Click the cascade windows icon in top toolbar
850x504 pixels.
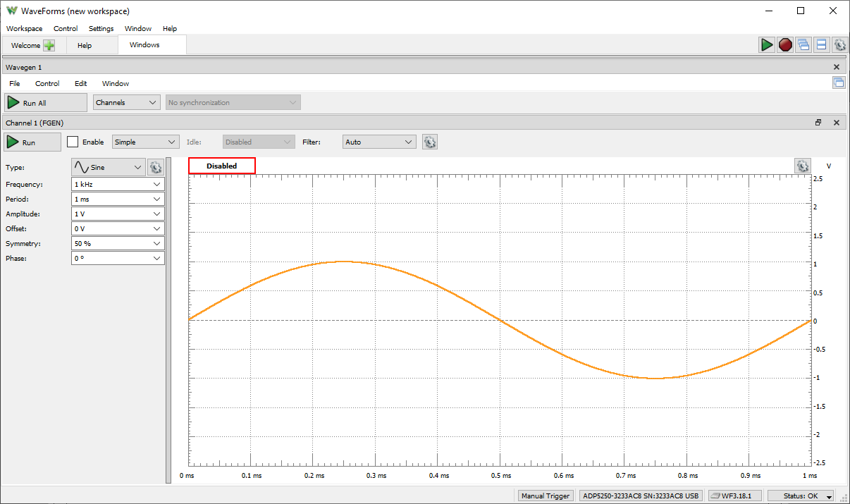point(803,45)
